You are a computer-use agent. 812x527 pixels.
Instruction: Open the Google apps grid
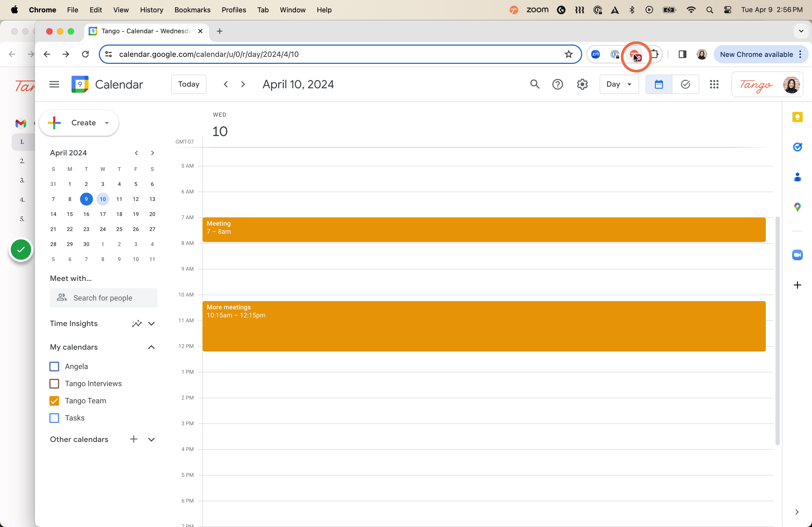[x=714, y=84]
